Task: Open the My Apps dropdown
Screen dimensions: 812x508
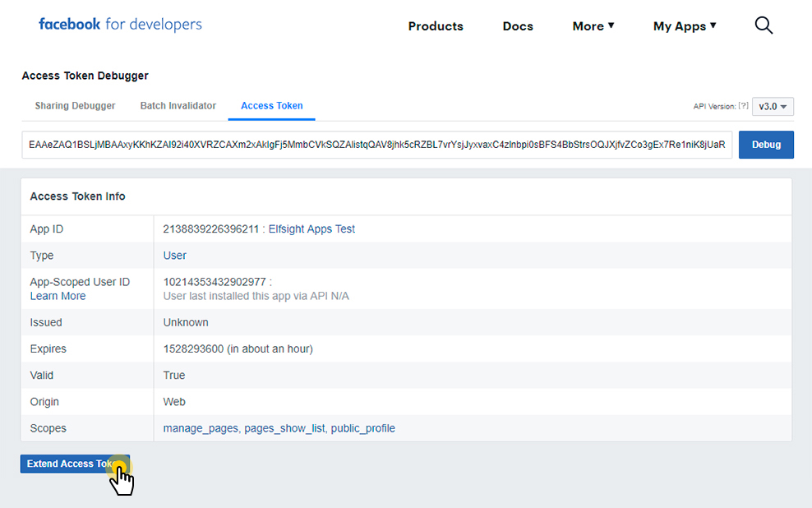Action: click(x=685, y=25)
